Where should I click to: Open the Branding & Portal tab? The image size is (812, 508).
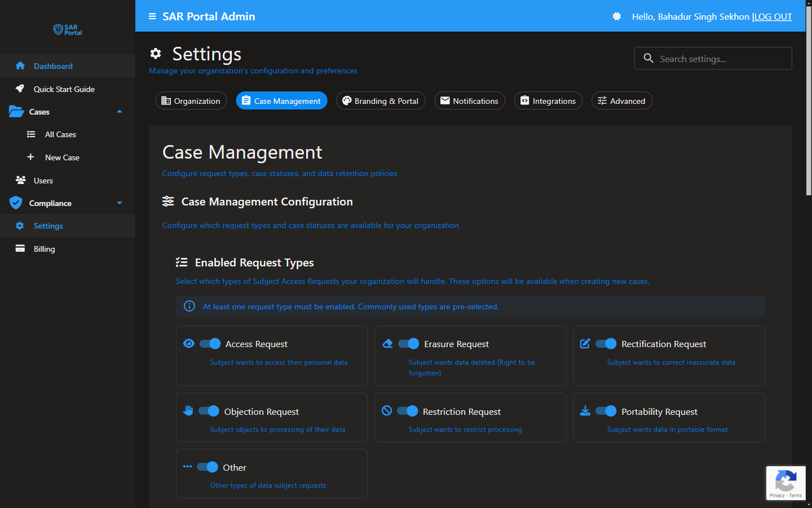click(x=381, y=100)
